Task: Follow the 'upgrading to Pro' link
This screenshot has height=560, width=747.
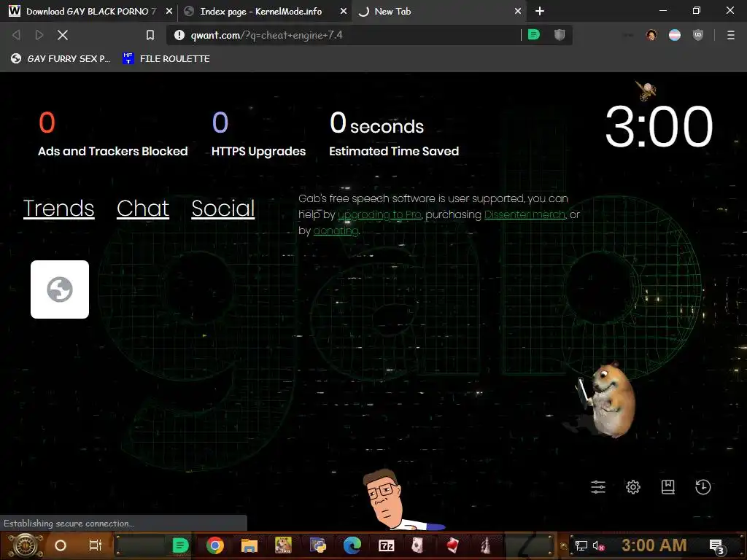Action: click(379, 215)
